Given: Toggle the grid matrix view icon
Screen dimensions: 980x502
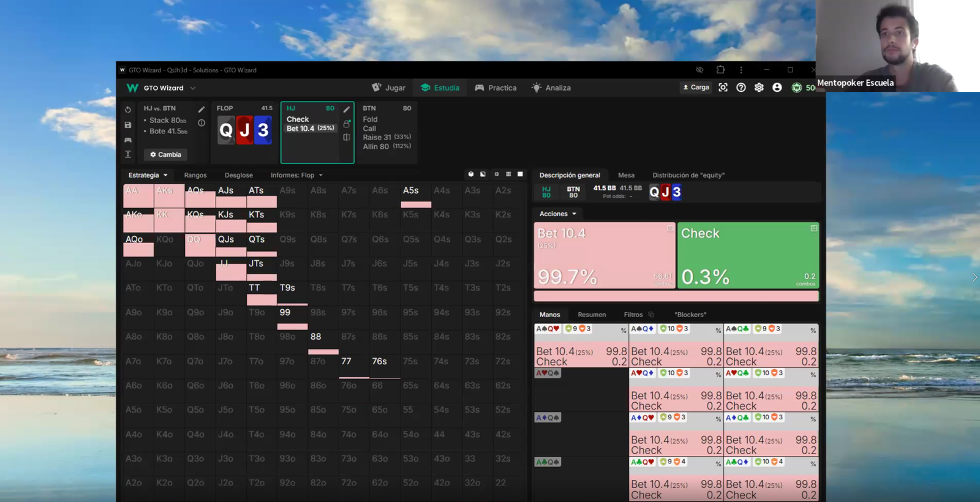Looking at the screenshot, I should tap(508, 174).
